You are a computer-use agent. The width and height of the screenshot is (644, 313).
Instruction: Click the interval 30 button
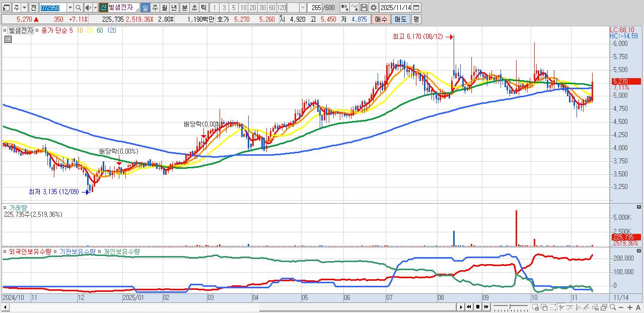coord(262,8)
